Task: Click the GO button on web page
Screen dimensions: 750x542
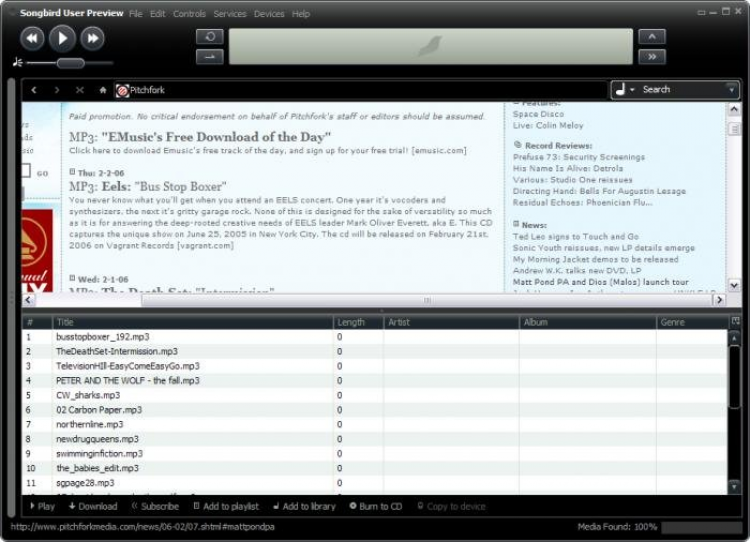Action: point(43,173)
